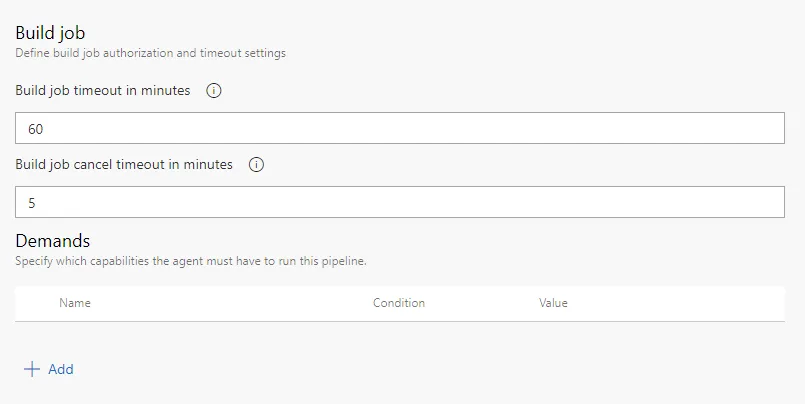Click info icon beside Build job cancel timeout
This screenshot has width=805, height=404.
coord(256,165)
